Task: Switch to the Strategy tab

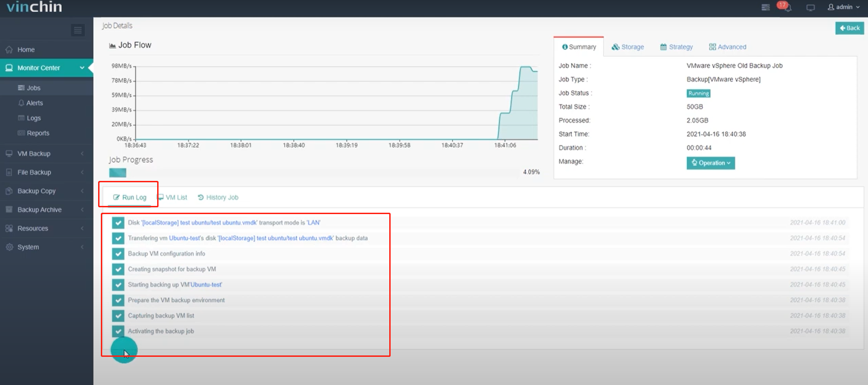Action: point(676,47)
